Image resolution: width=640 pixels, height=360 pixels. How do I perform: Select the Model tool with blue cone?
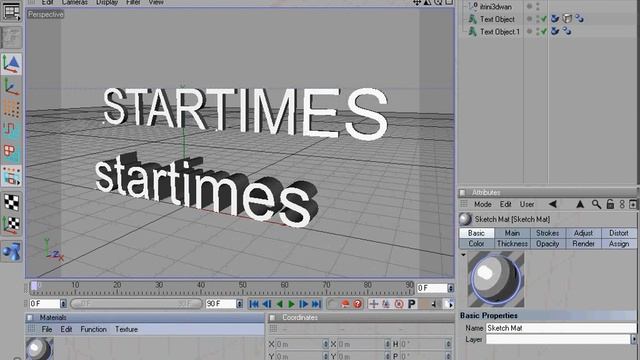[11, 64]
